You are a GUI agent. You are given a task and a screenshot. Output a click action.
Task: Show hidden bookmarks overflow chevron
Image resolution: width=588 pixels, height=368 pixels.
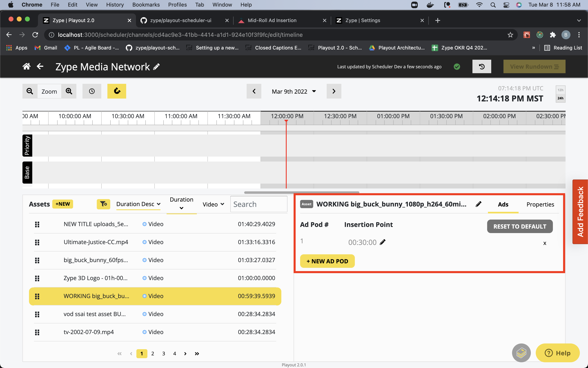pos(533,48)
